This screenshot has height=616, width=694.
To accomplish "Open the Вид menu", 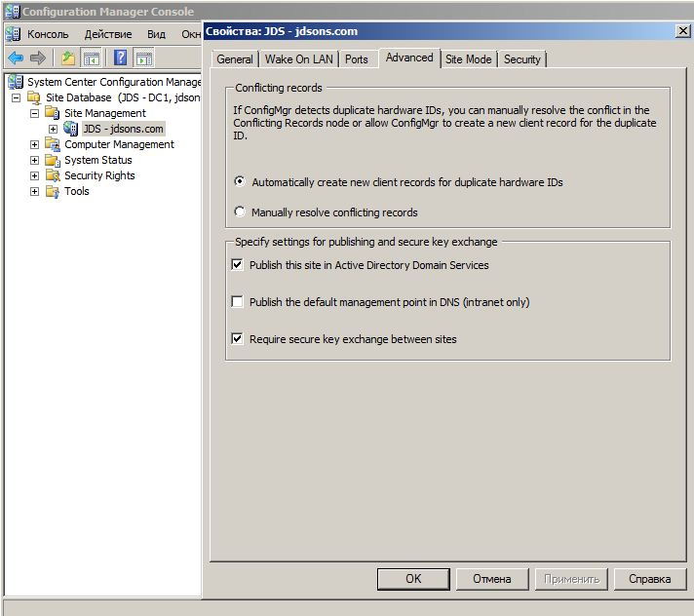I will (x=156, y=34).
